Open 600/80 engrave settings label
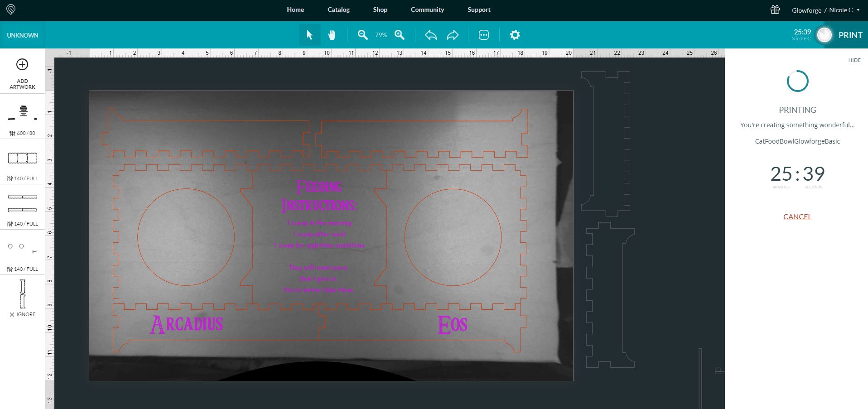The width and height of the screenshot is (868, 409). tap(22, 133)
